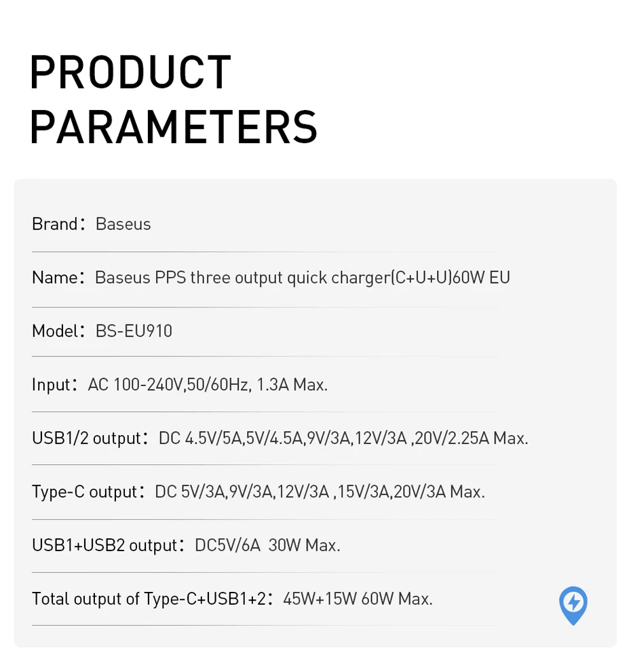Click the DC 5V/3A Type-C output specification
The height and width of the screenshot is (672, 631).
tap(320, 491)
